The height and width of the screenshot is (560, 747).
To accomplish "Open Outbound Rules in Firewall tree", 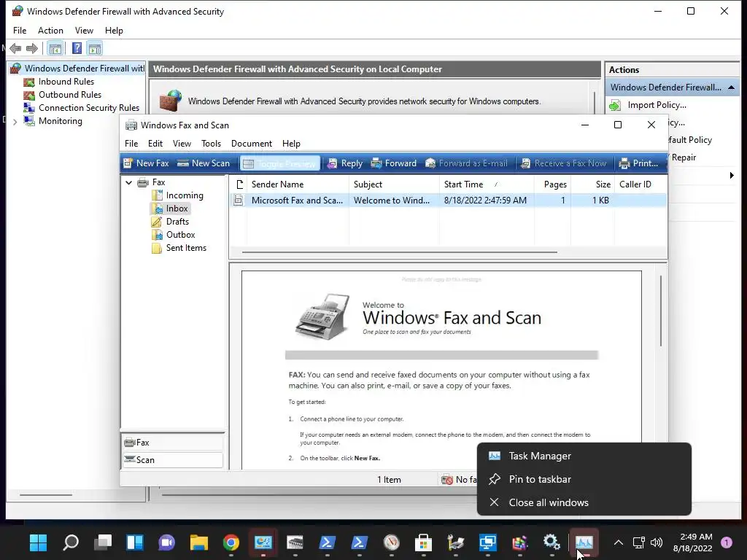I will coord(63,95).
